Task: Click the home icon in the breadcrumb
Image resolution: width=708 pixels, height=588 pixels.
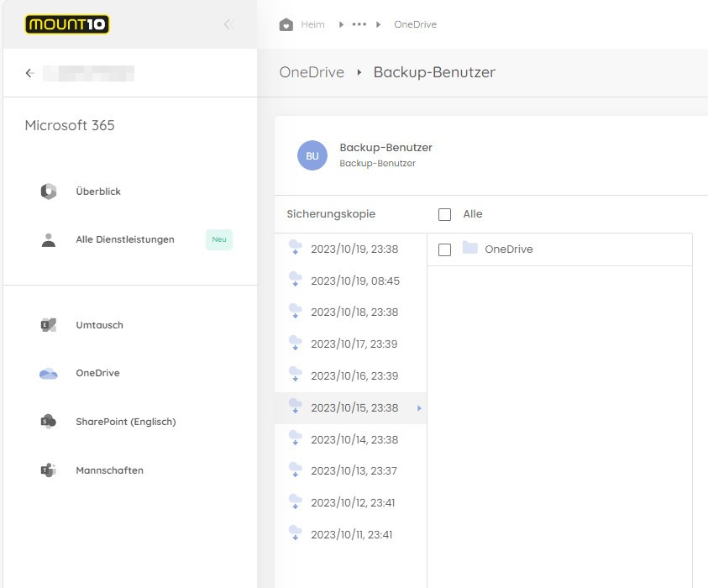Action: click(x=286, y=24)
